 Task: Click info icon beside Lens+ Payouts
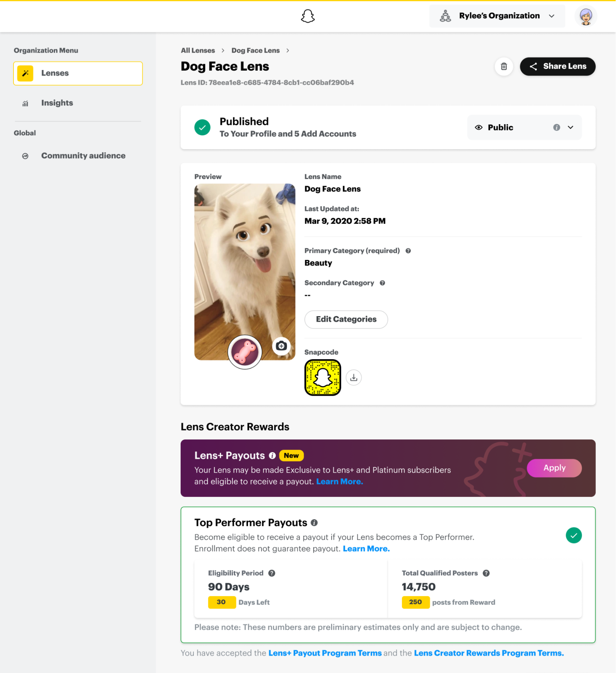[272, 456]
